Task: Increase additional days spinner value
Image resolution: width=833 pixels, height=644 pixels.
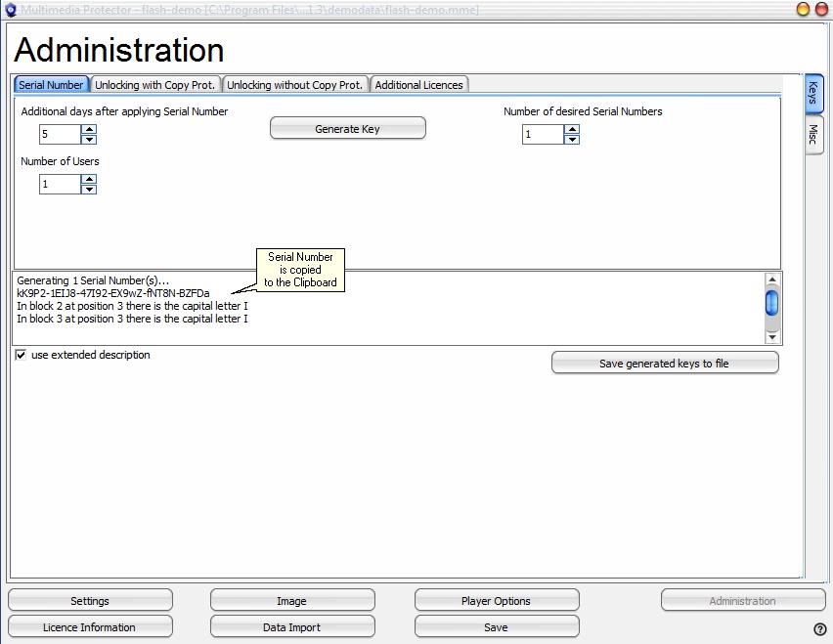Action: [89, 128]
